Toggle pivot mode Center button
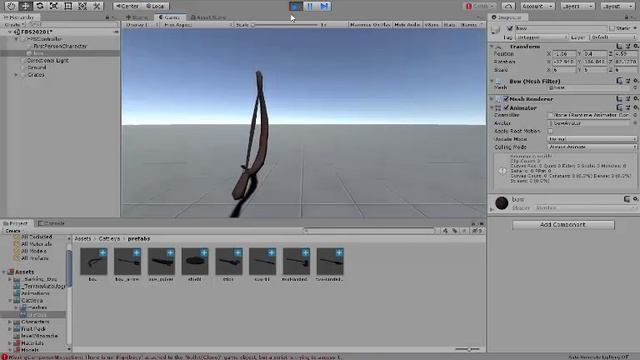 pyautogui.click(x=127, y=6)
